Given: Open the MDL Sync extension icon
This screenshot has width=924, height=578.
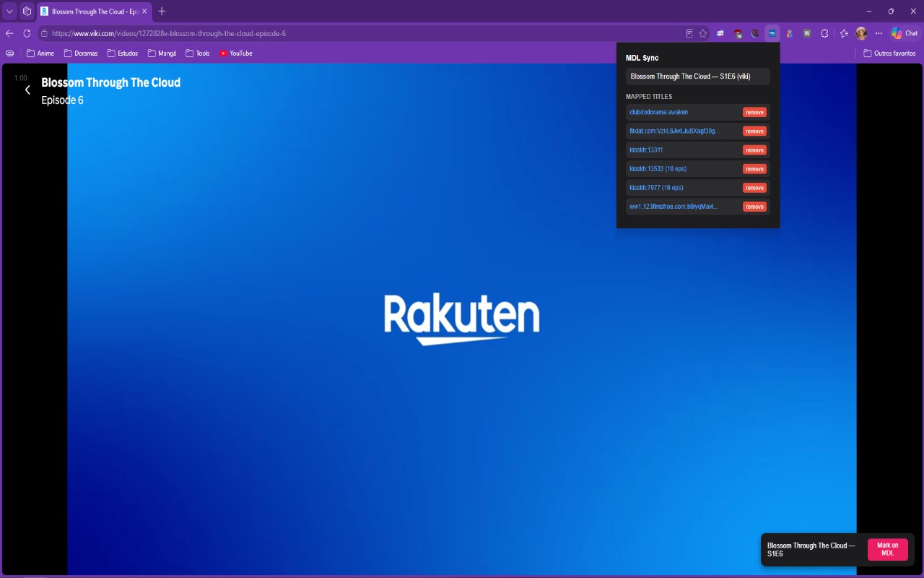Looking at the screenshot, I should [x=772, y=33].
